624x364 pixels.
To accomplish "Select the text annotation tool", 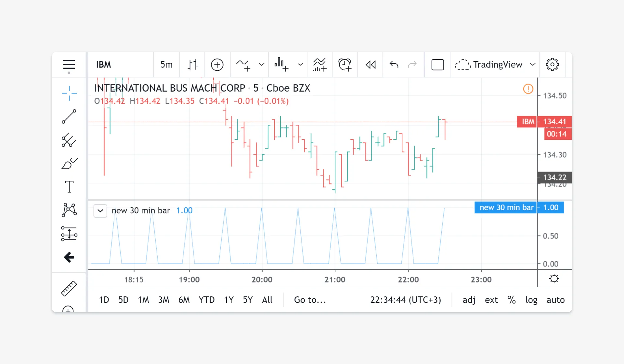I will 69,187.
